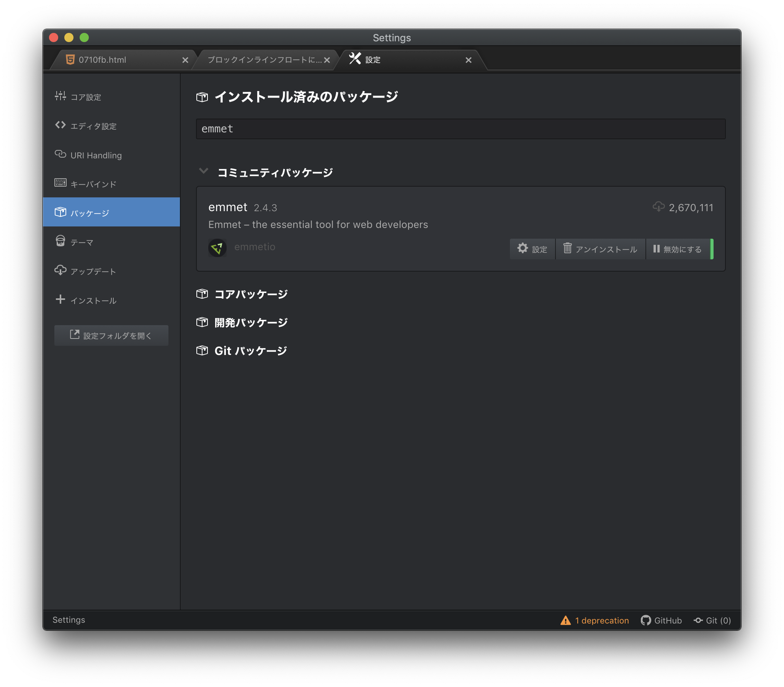
Task: Select エディタ設定 from the sidebar
Action: [x=93, y=126]
